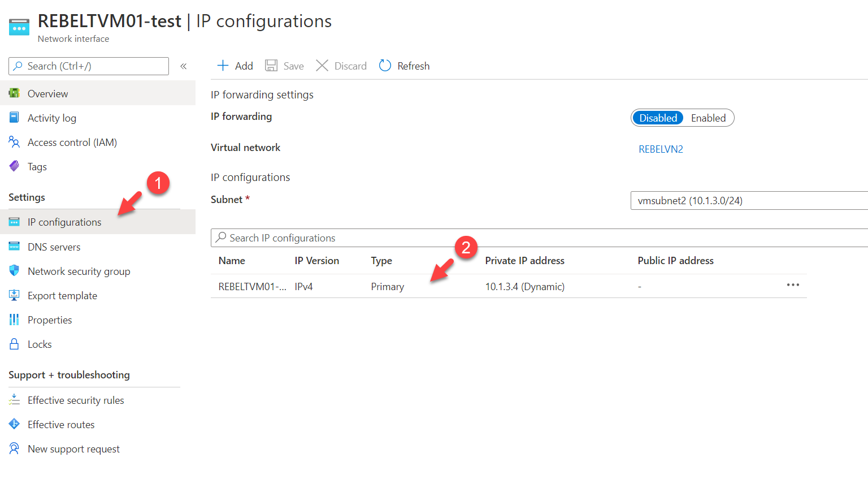Screen dimensions: 868x496
Task: Click the Export template icon
Action: pos(14,295)
